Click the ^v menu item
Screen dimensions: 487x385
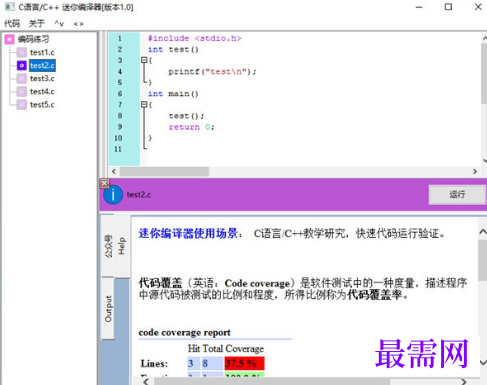point(59,23)
